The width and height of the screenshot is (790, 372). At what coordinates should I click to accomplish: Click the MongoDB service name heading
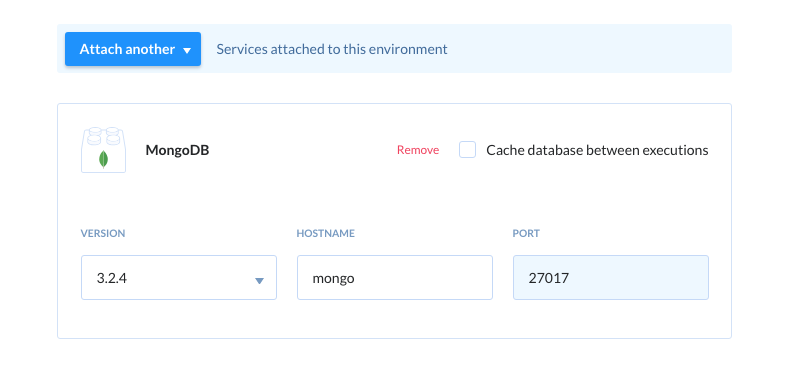point(177,150)
